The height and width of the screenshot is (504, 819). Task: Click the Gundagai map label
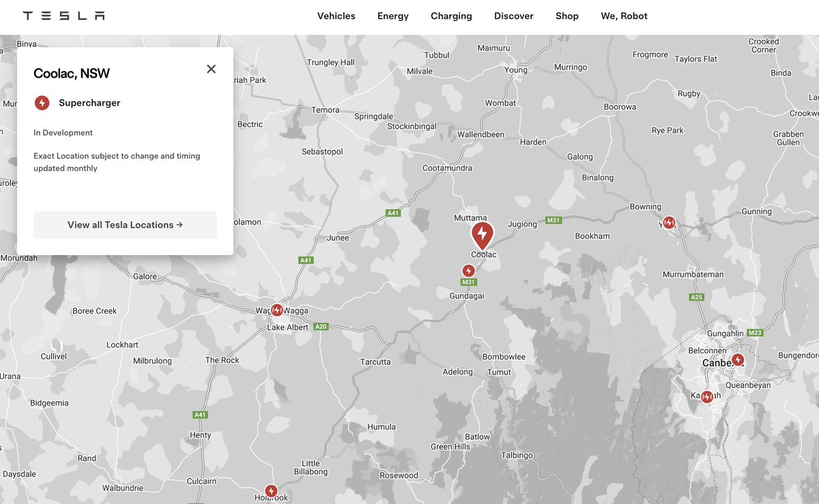click(x=467, y=295)
